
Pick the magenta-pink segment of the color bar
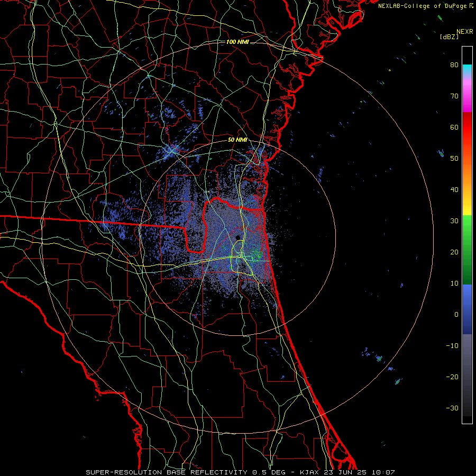[467, 94]
